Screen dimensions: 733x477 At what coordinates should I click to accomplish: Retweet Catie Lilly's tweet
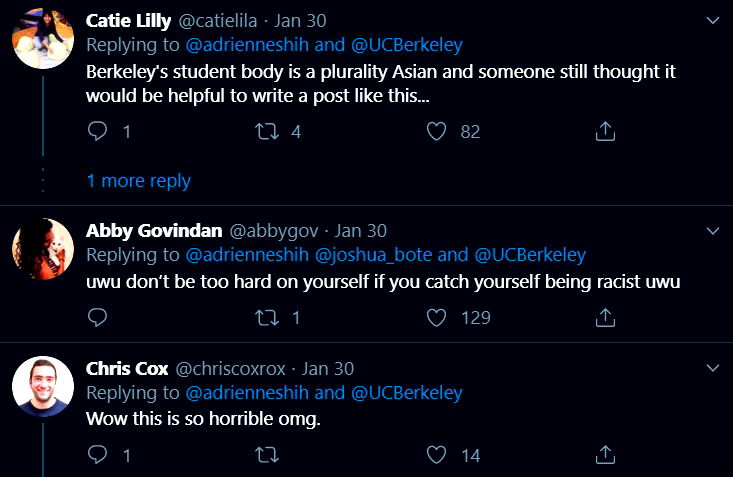pos(266,131)
